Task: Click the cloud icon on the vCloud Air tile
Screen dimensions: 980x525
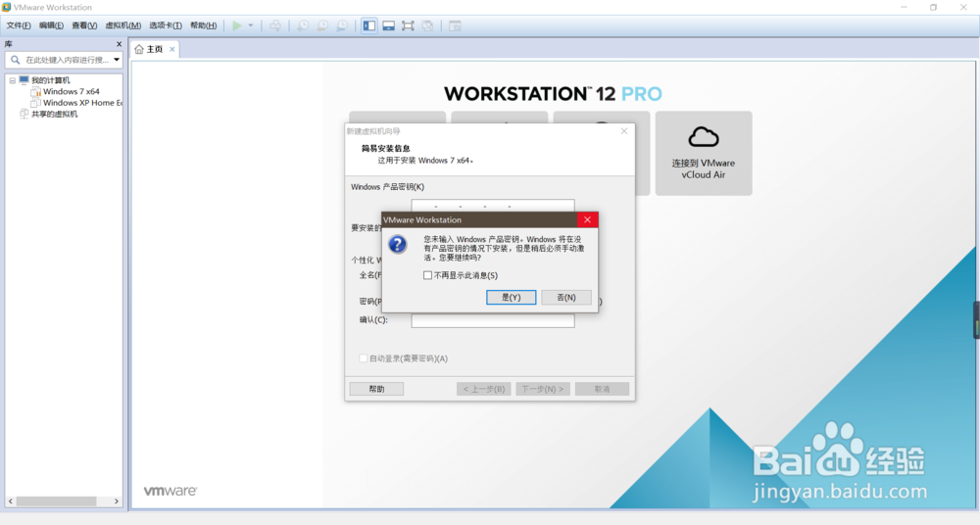Action: (x=704, y=136)
